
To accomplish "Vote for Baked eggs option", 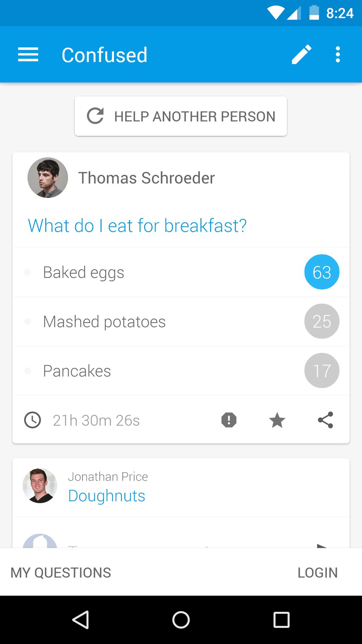I will (x=84, y=272).
